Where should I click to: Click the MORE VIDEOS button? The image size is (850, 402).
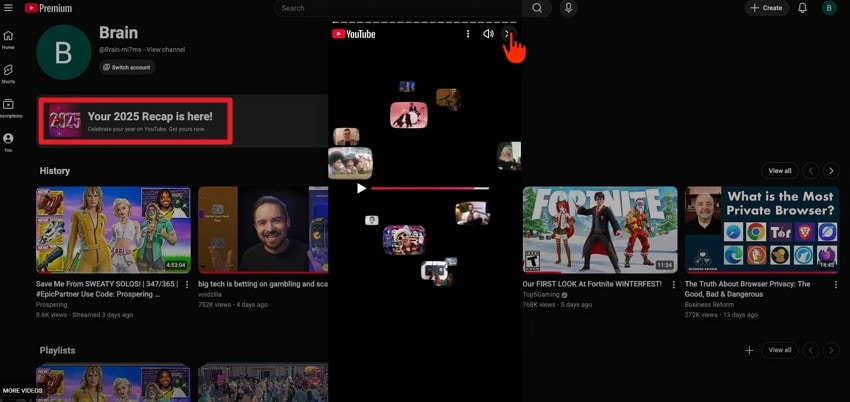point(23,391)
